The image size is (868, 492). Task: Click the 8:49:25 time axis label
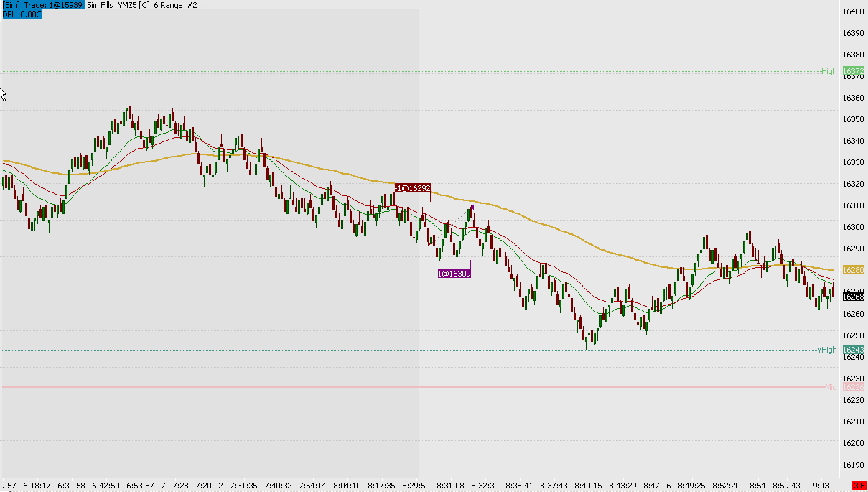pos(692,486)
